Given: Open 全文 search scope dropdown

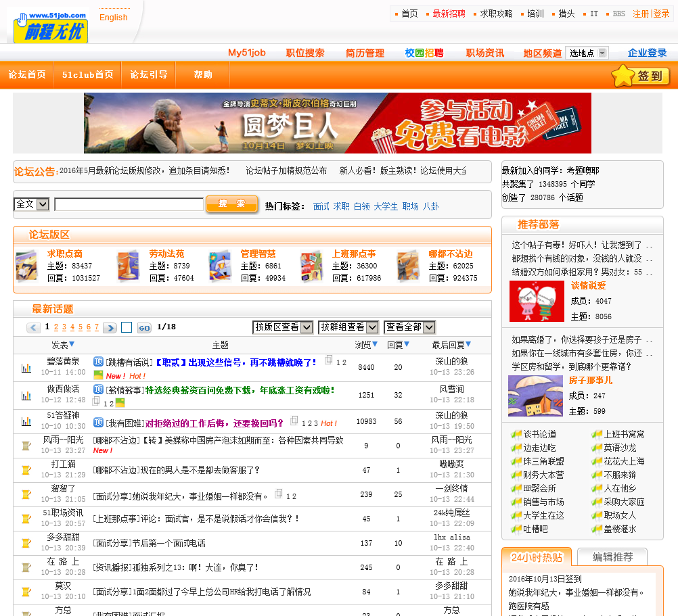Looking at the screenshot, I should [32, 204].
